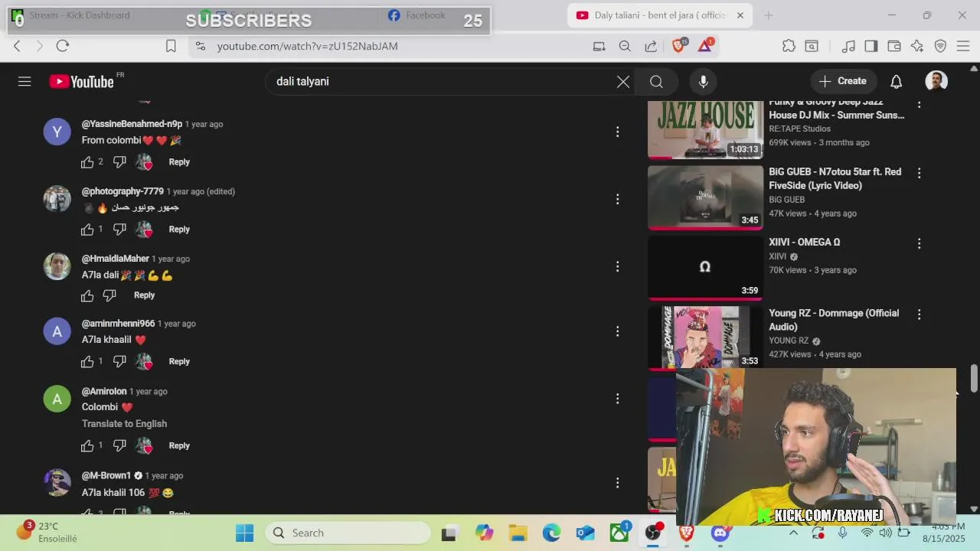The height and width of the screenshot is (551, 980).
Task: Open the Brave Shields lion icon
Action: coord(678,46)
